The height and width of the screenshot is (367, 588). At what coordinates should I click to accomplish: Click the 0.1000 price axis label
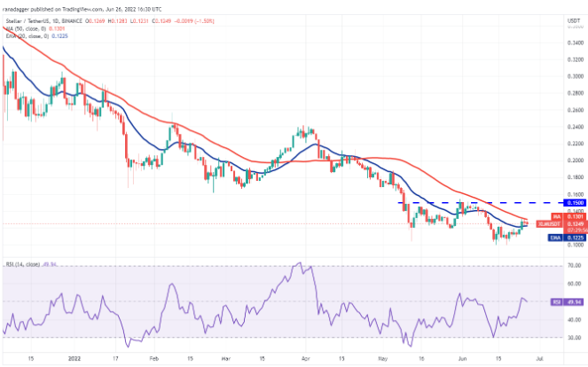click(576, 245)
